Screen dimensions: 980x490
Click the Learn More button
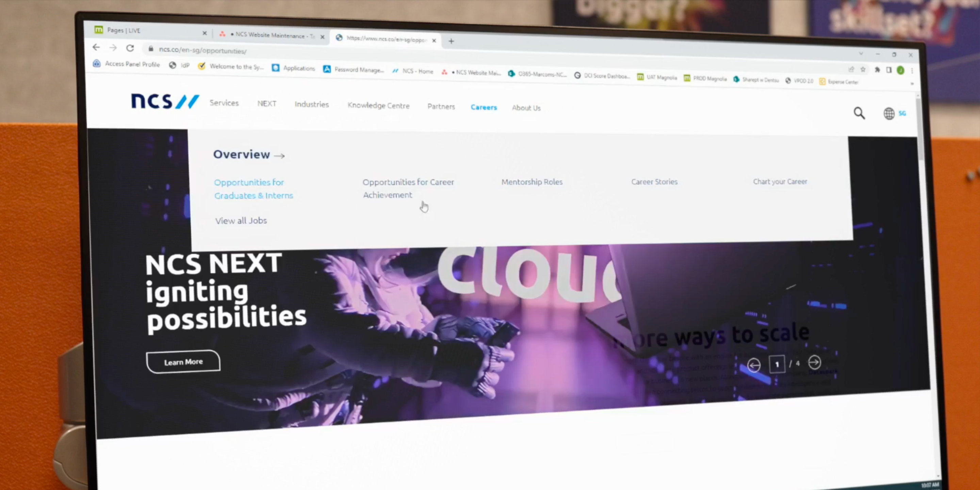point(183,362)
